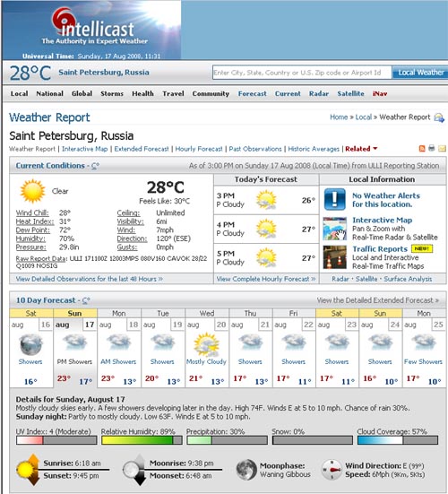Open the Traffic Reports cone thumbnail

[335, 257]
